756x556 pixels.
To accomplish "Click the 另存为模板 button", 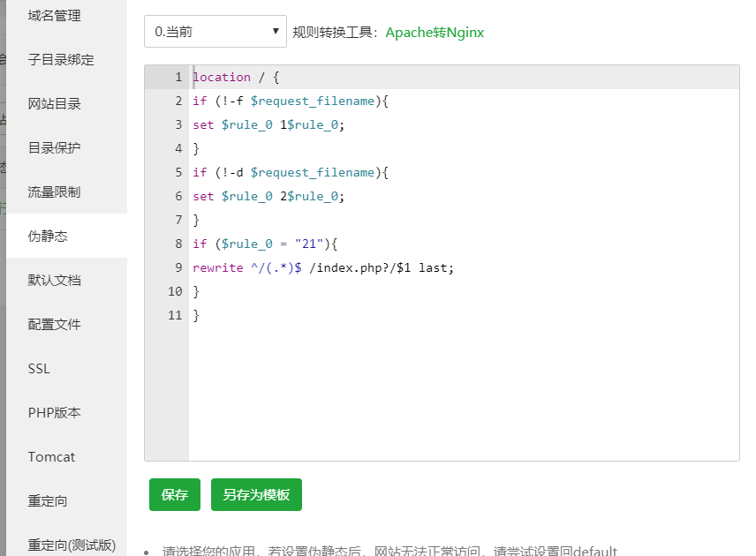I will click(256, 495).
